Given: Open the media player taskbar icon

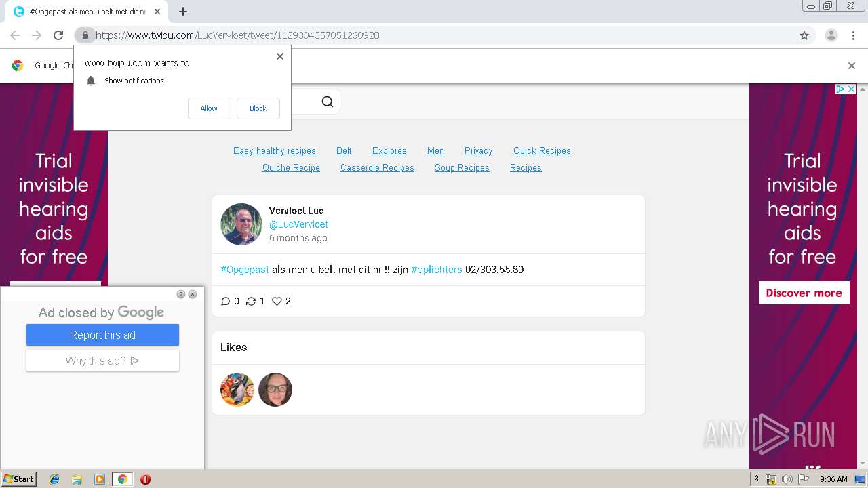Looking at the screenshot, I should point(100,479).
